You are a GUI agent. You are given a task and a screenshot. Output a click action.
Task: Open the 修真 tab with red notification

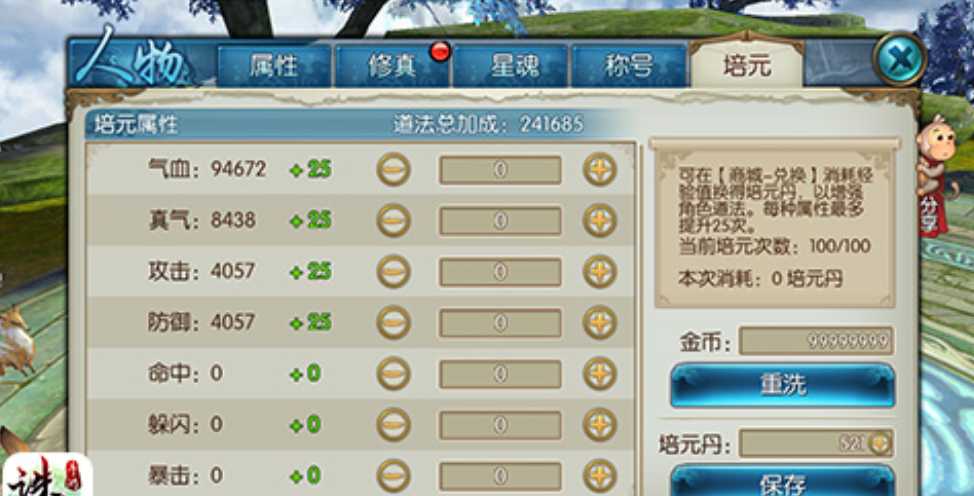click(392, 65)
